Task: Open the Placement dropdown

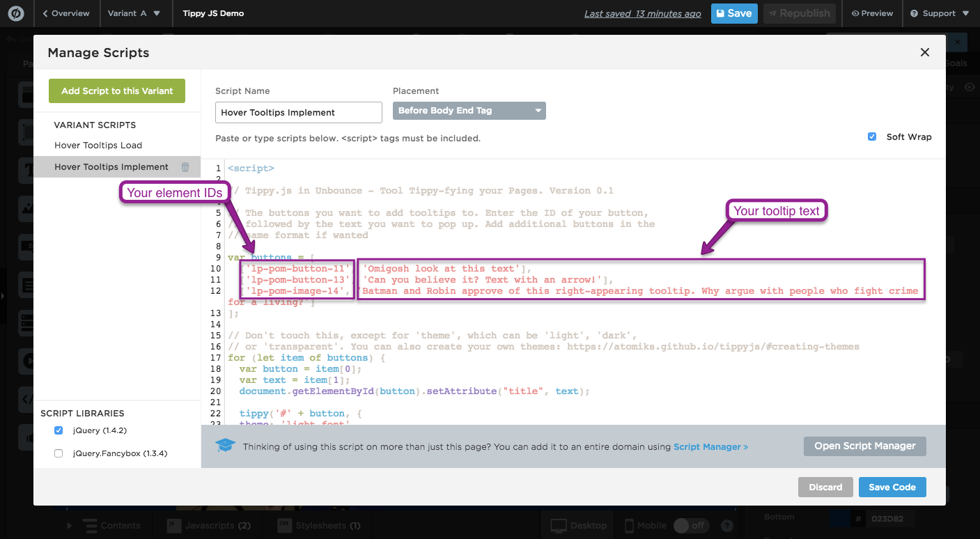Action: (x=469, y=111)
